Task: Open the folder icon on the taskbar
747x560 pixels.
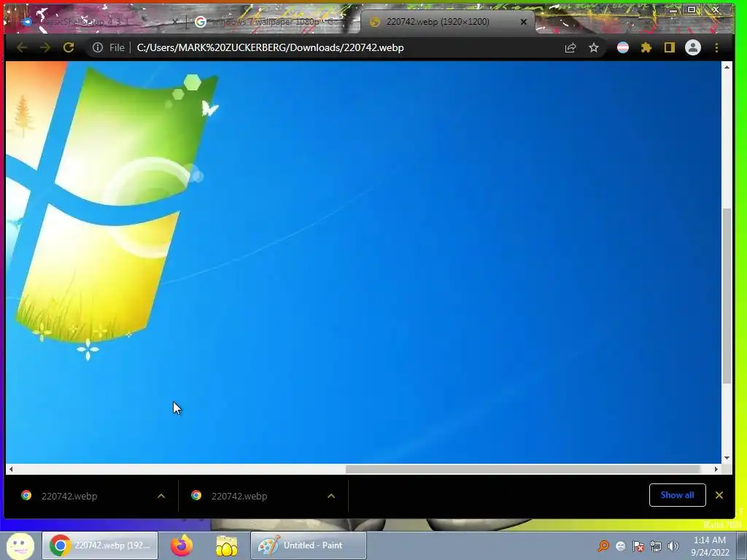Action: pyautogui.click(x=226, y=545)
